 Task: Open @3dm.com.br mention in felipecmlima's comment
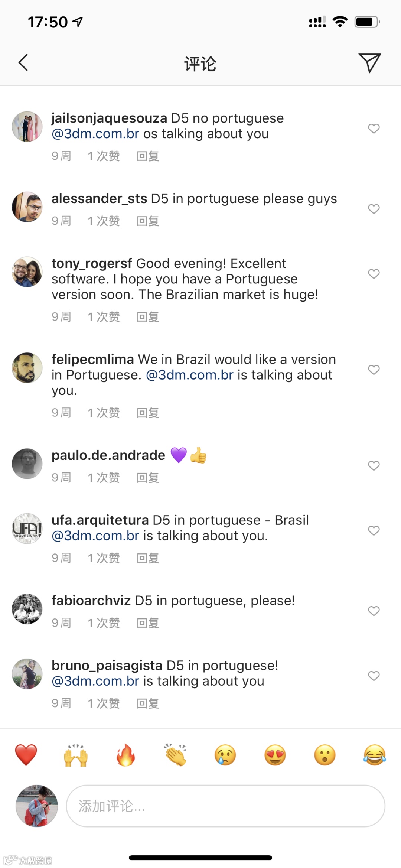(x=190, y=375)
